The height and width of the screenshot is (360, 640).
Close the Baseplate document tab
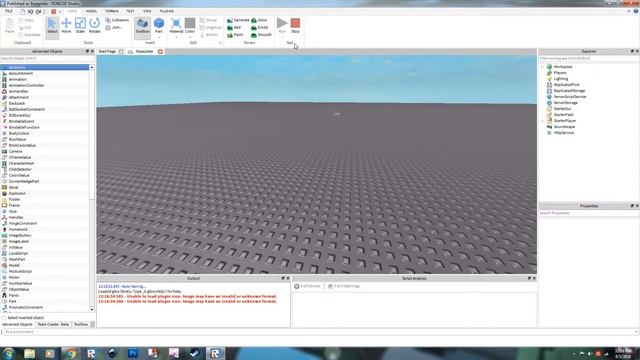pos(160,51)
